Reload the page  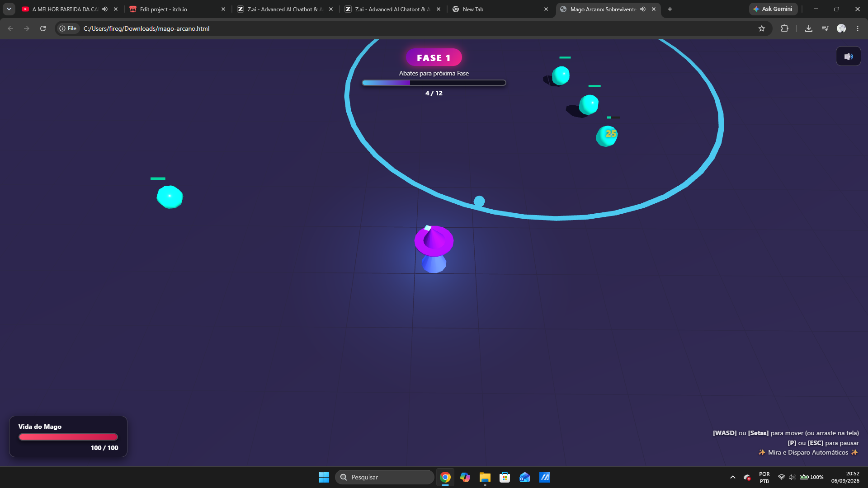coord(43,28)
